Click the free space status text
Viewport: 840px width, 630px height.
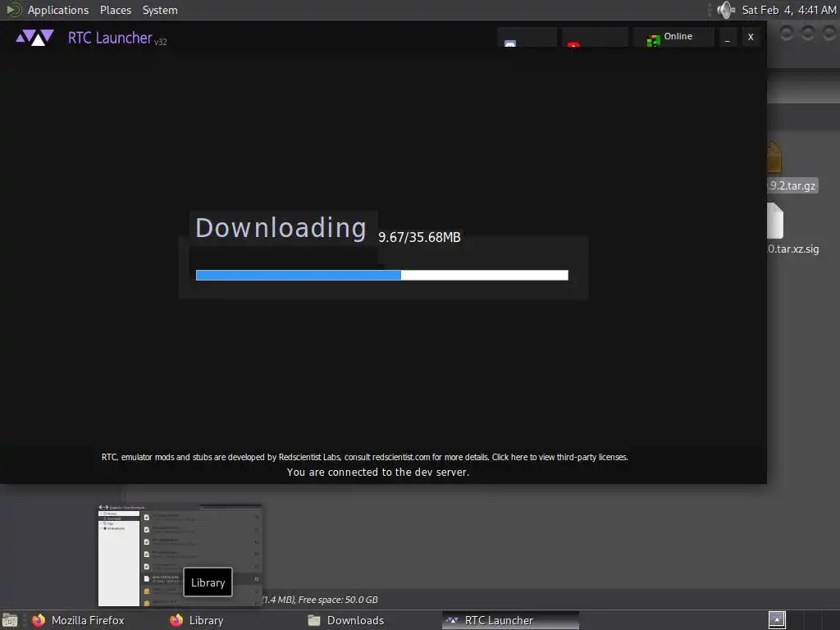(x=321, y=600)
